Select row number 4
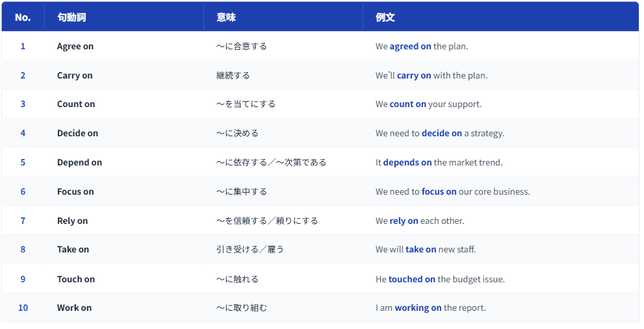Viewport: 644px width, 329px height. coord(23,133)
